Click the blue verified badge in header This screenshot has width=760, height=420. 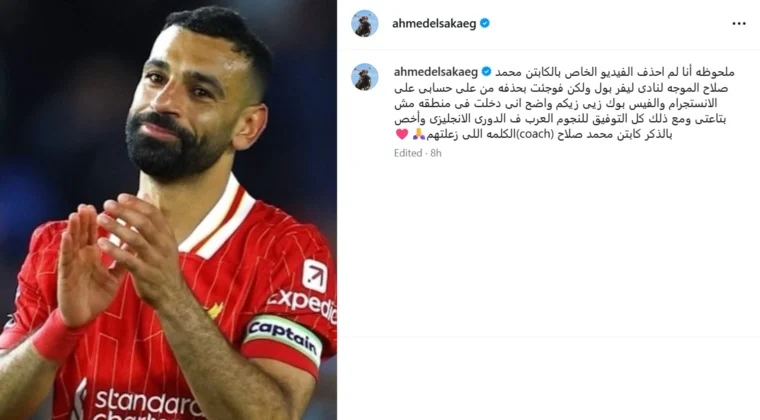click(x=484, y=23)
